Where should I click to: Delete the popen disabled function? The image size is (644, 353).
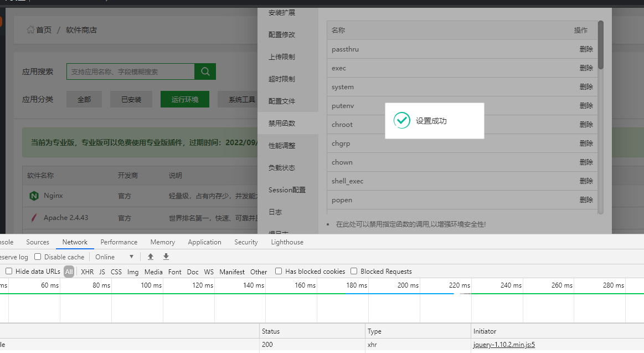click(x=586, y=200)
